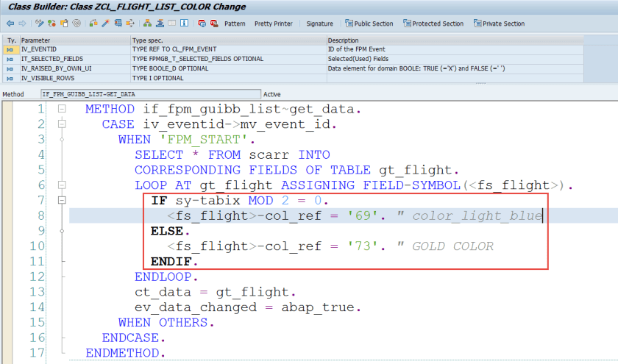Viewport: 618px width, 364px height.
Task: Click the Pretty Printer button
Action: (x=273, y=24)
